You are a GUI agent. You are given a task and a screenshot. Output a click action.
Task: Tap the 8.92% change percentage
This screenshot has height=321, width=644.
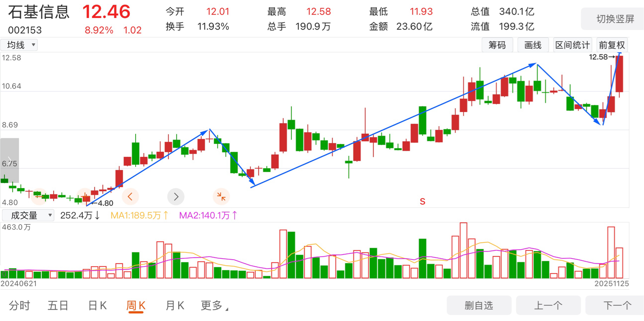pyautogui.click(x=99, y=30)
